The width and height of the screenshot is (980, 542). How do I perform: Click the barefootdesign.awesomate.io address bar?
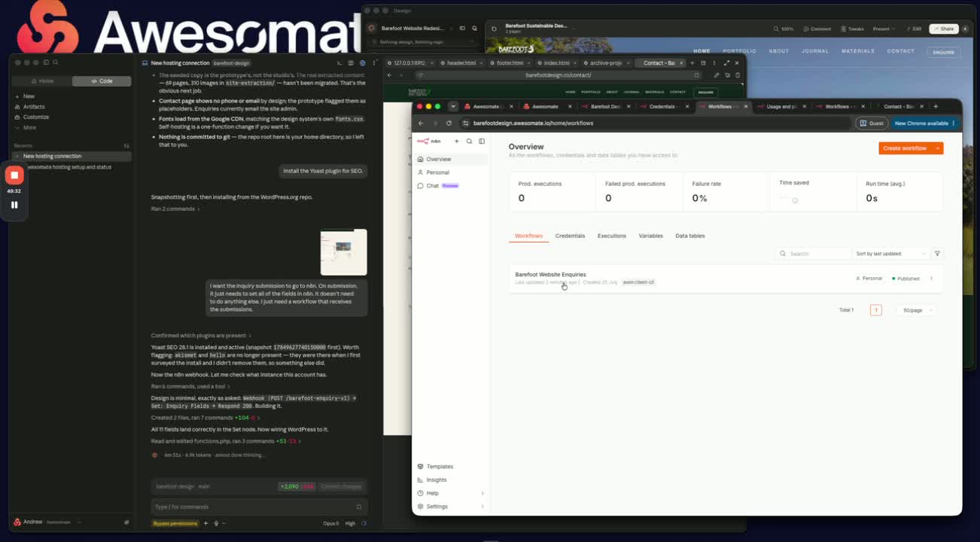(655, 123)
